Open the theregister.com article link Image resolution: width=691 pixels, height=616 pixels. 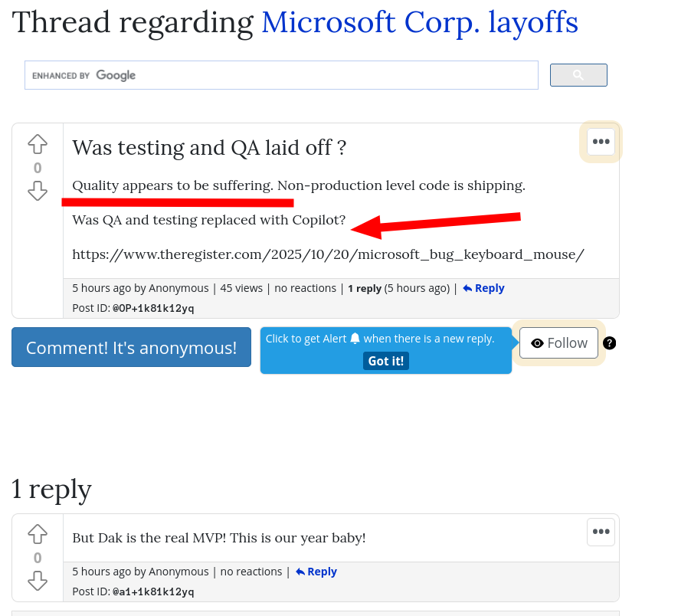point(327,254)
